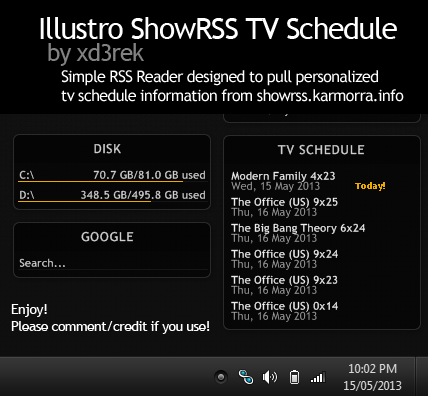The image size is (428, 396).
Task: Click the Google Search input field
Action: coord(113,263)
